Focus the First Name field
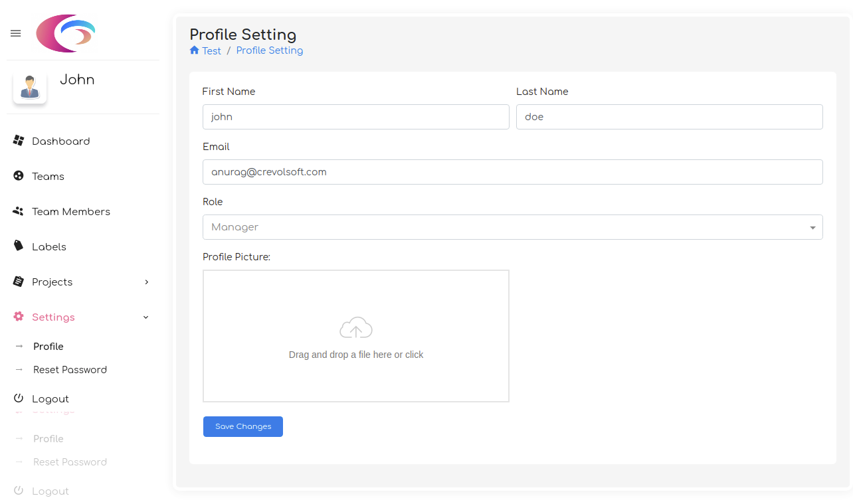Viewport: 853px width, 504px height. coord(355,117)
